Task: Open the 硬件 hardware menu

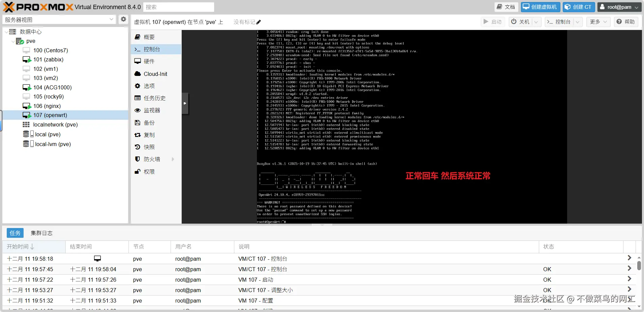Action: (x=156, y=61)
